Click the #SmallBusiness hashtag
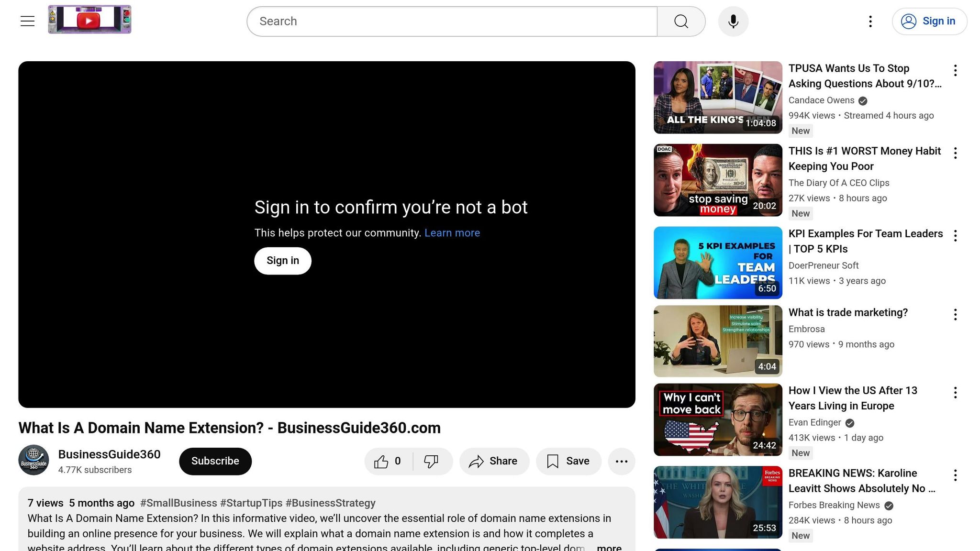 pyautogui.click(x=178, y=503)
